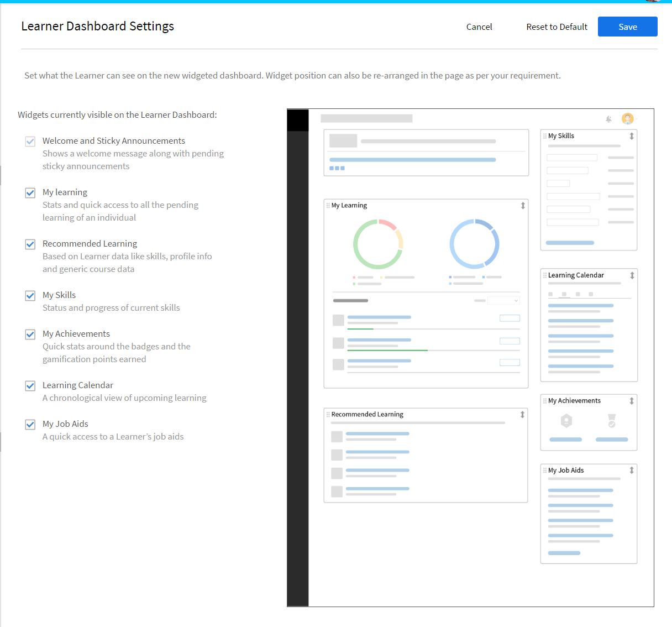672x627 pixels.
Task: Click the My Learning widget reorder arrow
Action: click(523, 206)
